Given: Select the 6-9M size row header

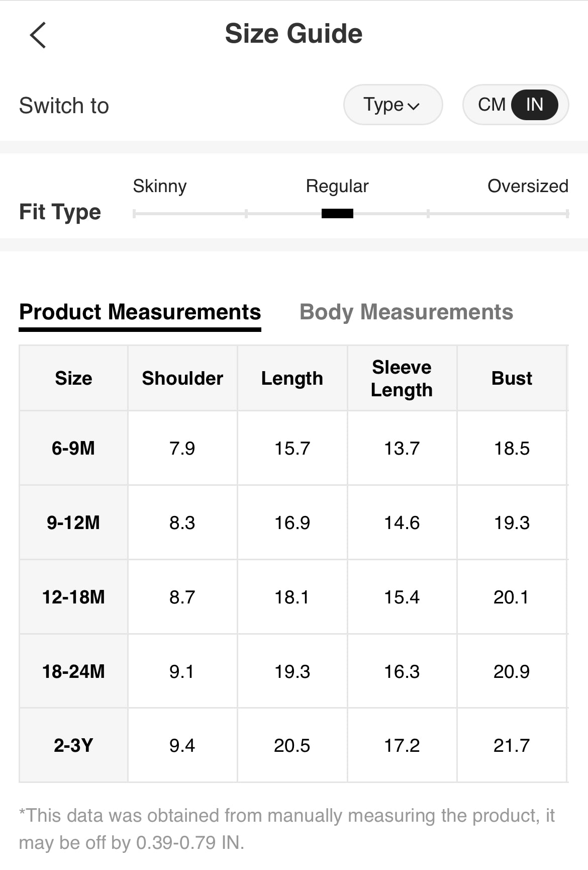Looking at the screenshot, I should [73, 448].
